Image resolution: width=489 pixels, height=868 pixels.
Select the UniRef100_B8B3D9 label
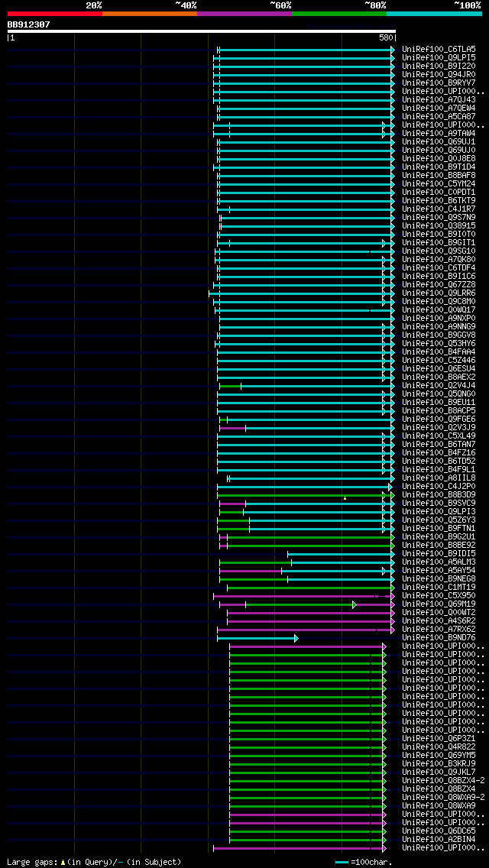pyautogui.click(x=439, y=495)
